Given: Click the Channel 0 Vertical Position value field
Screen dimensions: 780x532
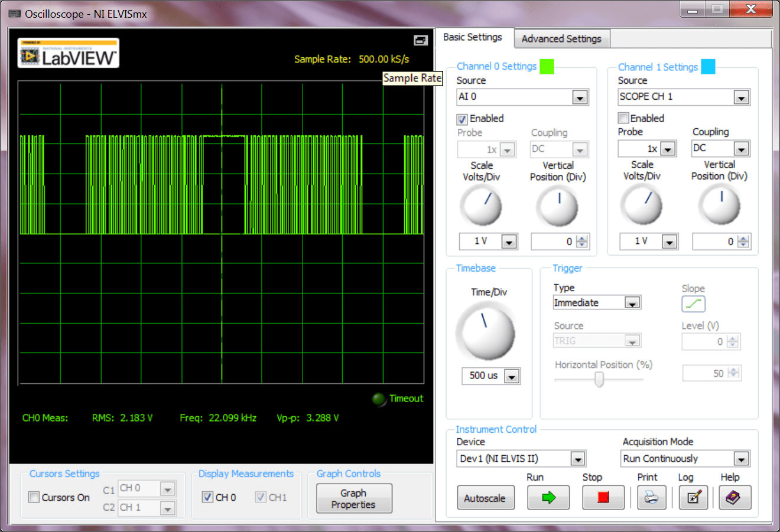Looking at the screenshot, I should click(554, 241).
